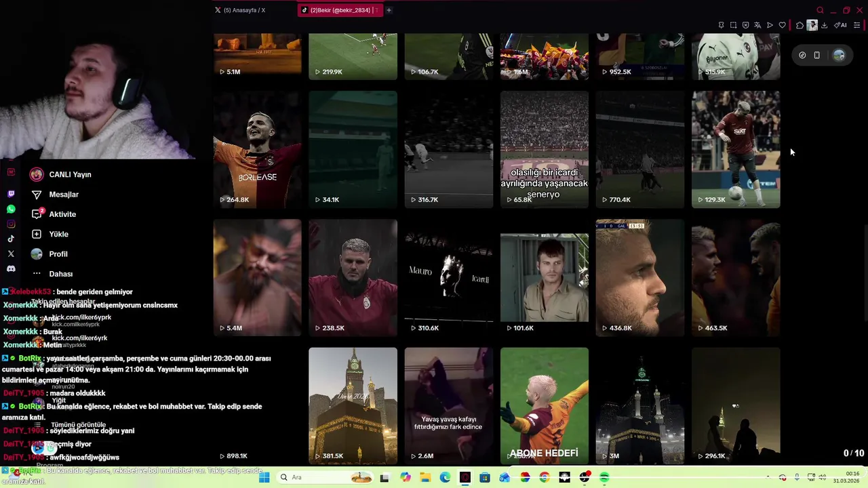Click the pinboard pin icon in toolbar
The width and height of the screenshot is (868, 488).
click(721, 25)
